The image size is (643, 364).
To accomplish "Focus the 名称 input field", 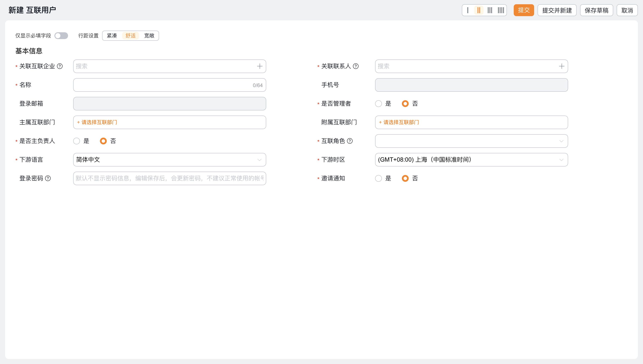I will point(169,85).
